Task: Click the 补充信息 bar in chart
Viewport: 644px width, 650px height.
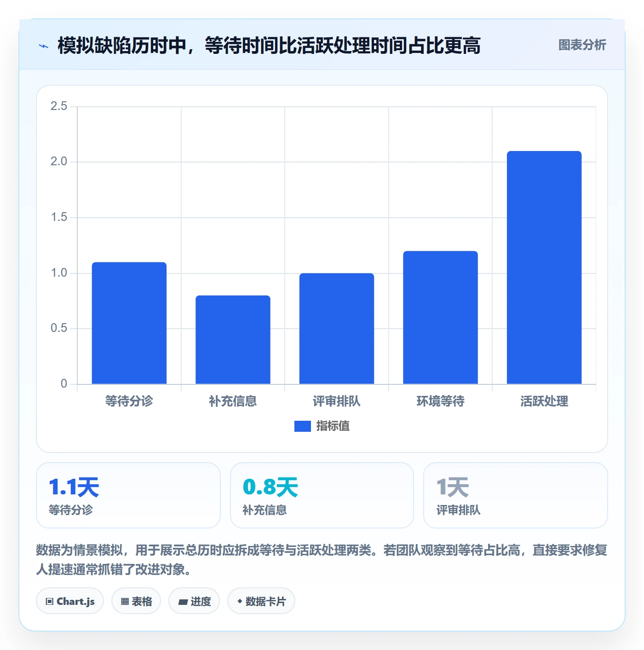Action: click(233, 340)
